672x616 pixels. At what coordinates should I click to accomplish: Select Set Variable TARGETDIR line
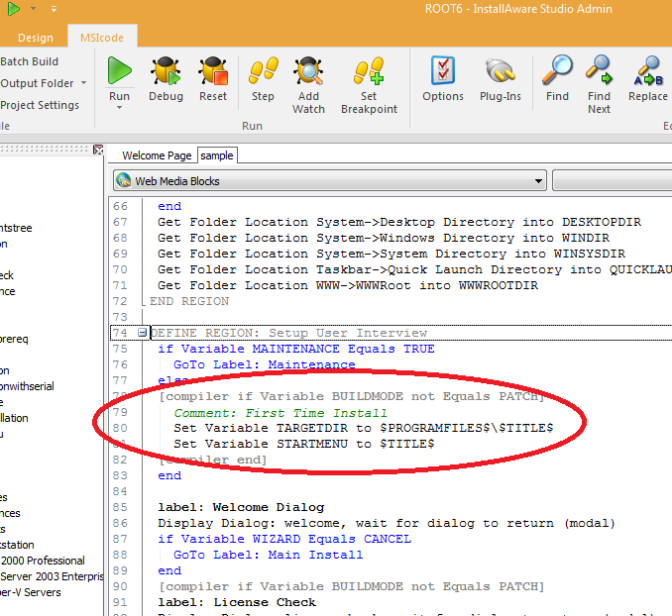point(364,428)
